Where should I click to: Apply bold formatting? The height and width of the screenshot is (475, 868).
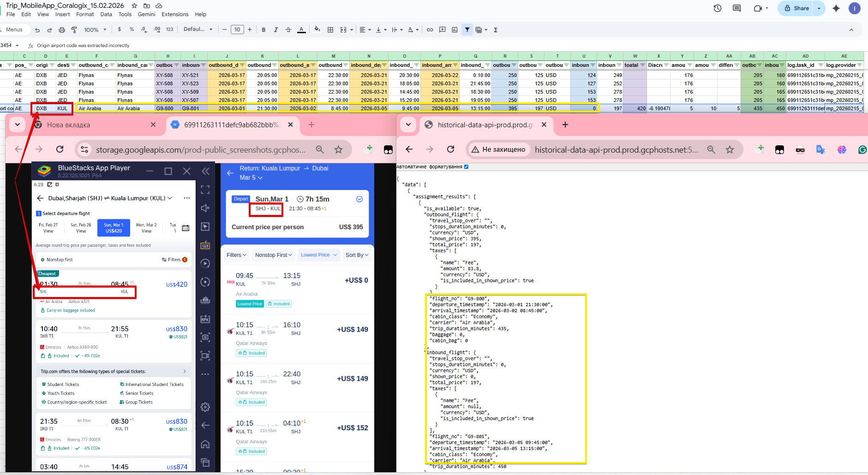263,30
